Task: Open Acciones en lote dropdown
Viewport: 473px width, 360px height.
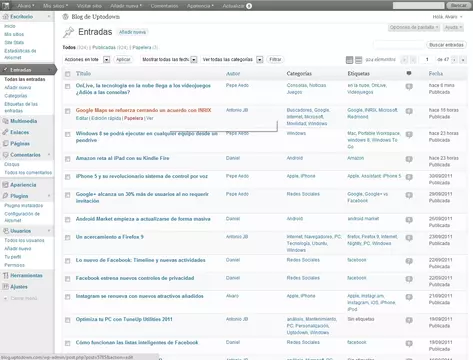Action: point(87,60)
